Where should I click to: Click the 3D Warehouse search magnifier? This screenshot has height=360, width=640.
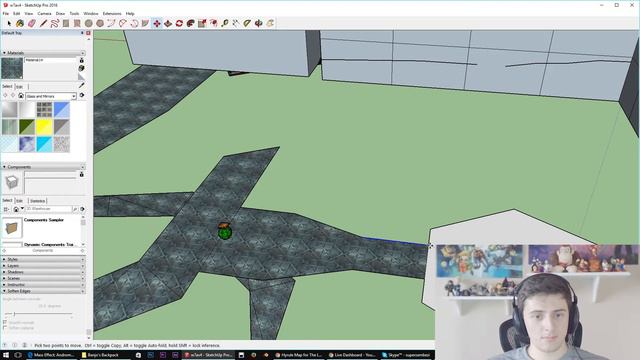[75, 209]
